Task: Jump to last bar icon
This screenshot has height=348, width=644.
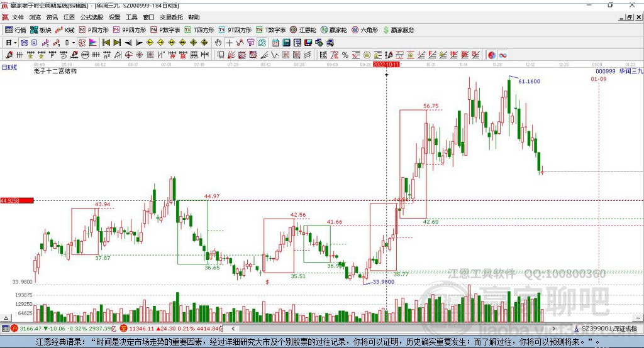Action: click(117, 43)
